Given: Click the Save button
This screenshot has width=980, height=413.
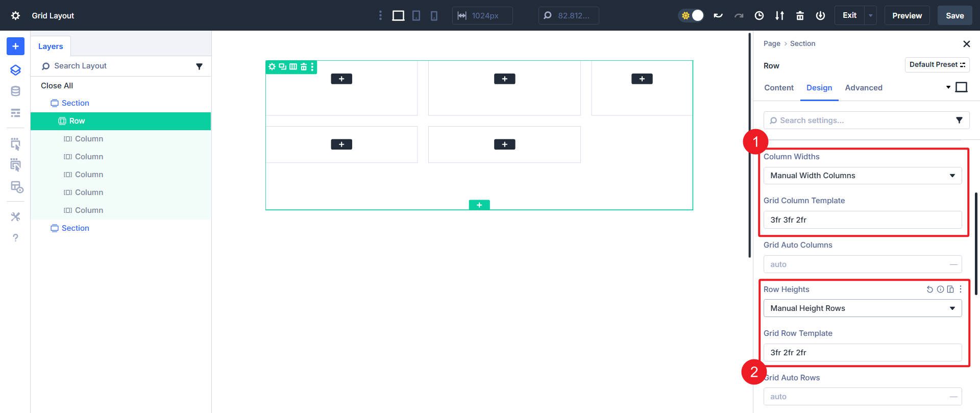Looking at the screenshot, I should click(x=954, y=15).
